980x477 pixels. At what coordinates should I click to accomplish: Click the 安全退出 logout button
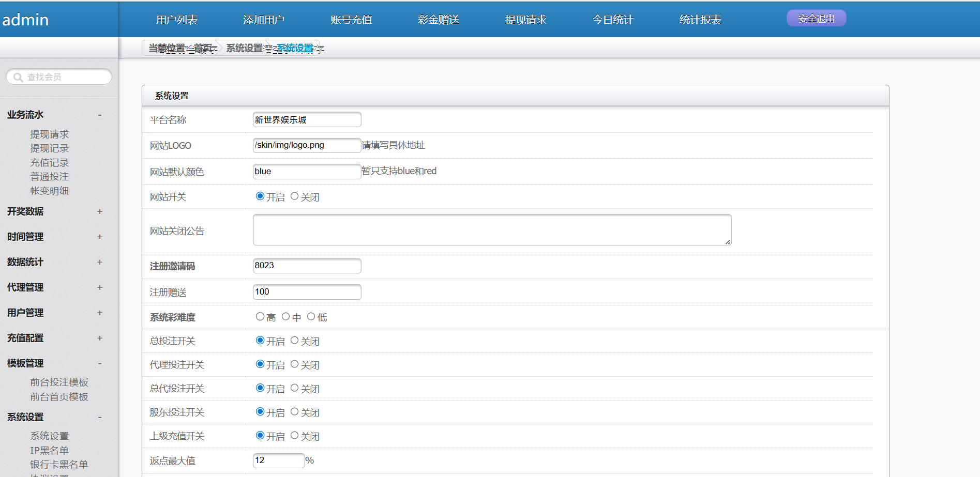click(x=816, y=18)
